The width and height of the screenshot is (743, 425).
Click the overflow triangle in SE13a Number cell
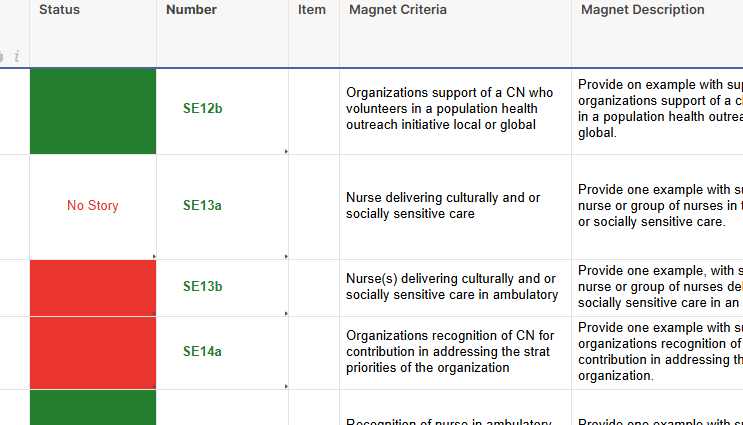coord(286,256)
